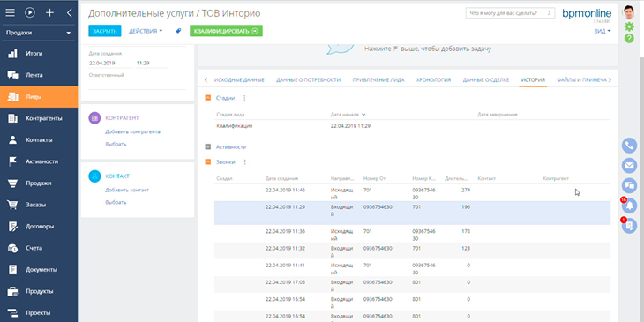This screenshot has width=644, height=322.
Task: Open the Договоры section
Action: 39,227
